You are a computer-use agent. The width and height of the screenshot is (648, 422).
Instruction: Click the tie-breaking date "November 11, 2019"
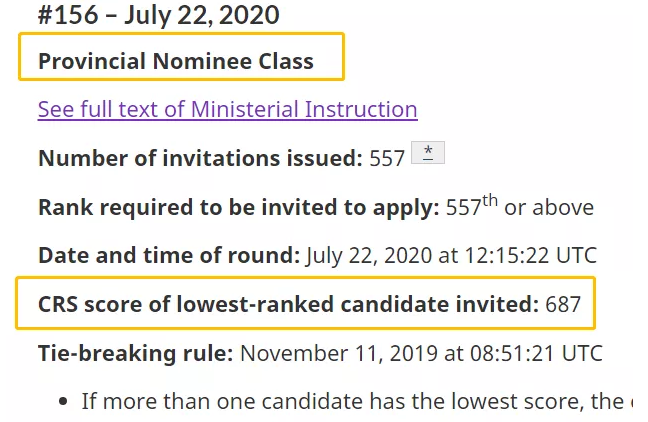click(x=331, y=353)
